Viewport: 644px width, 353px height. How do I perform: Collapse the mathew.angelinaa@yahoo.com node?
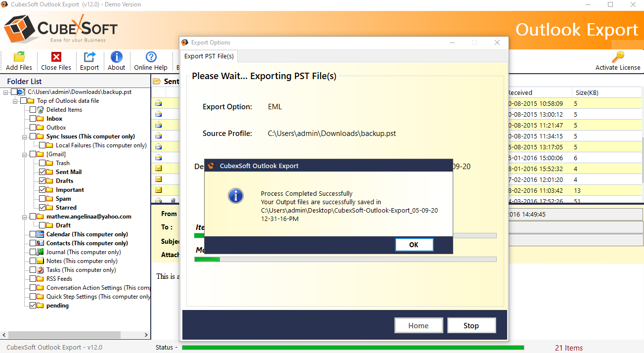coord(24,217)
